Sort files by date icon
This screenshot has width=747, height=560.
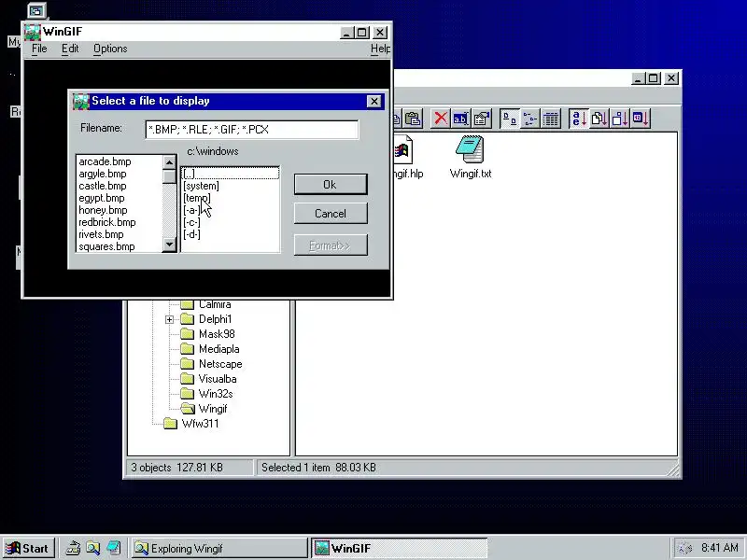tap(641, 119)
